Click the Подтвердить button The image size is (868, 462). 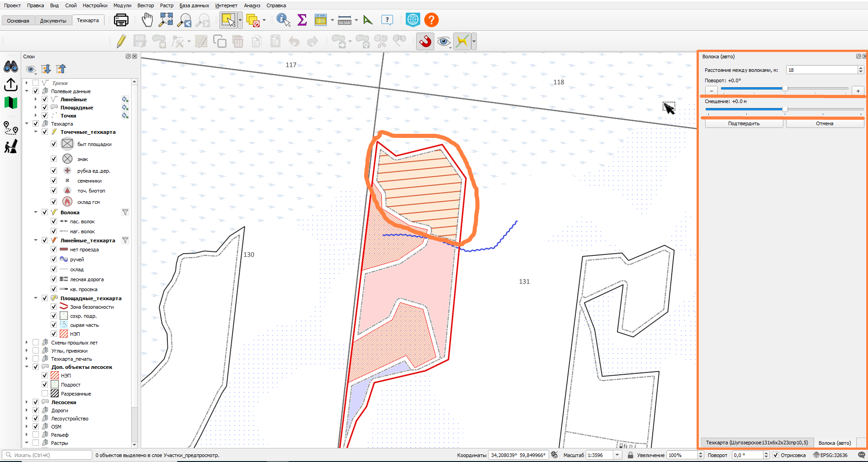(x=744, y=123)
